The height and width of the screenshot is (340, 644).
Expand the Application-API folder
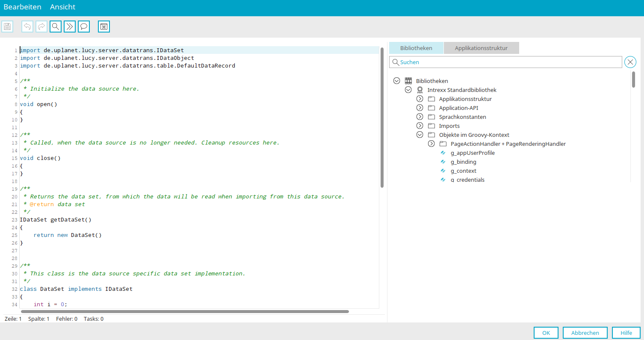pyautogui.click(x=419, y=108)
